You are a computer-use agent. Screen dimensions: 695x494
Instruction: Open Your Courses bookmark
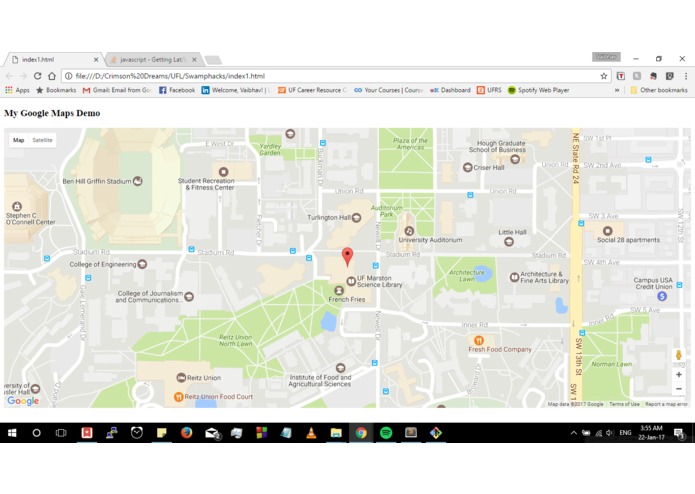pyautogui.click(x=388, y=90)
